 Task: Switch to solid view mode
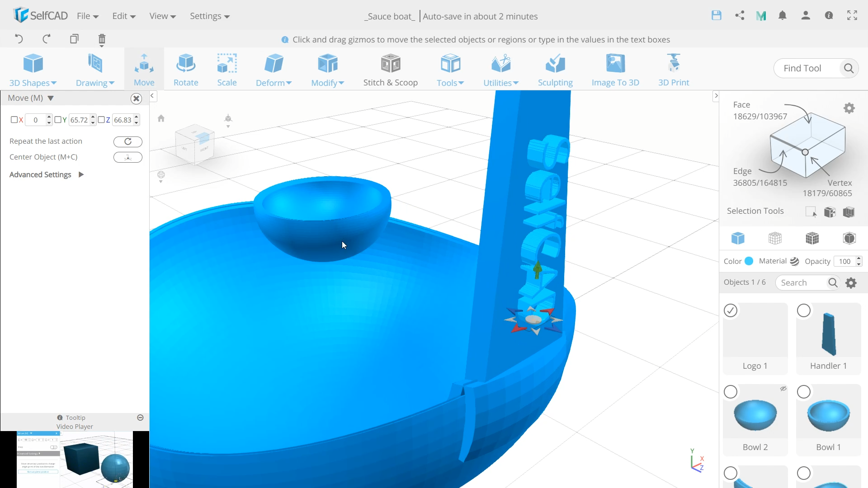tap(738, 238)
